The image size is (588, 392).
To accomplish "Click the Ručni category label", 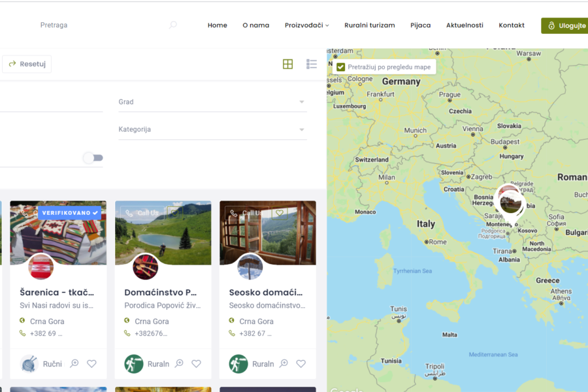I will click(x=52, y=364).
